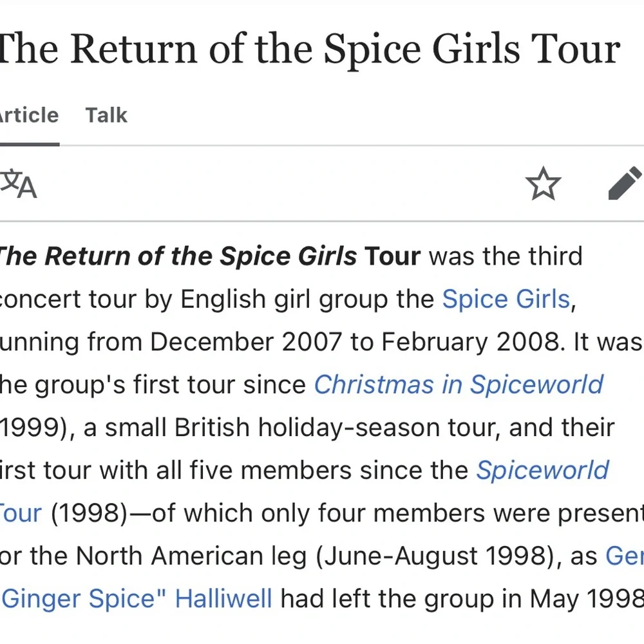
Task: Click the text "June–August 1998"
Action: click(434, 556)
